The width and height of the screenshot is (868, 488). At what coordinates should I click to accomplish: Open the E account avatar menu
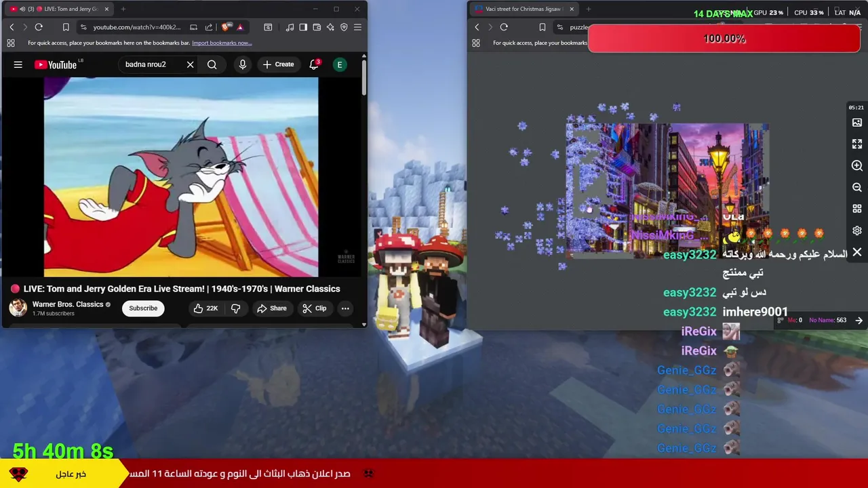[x=340, y=64]
